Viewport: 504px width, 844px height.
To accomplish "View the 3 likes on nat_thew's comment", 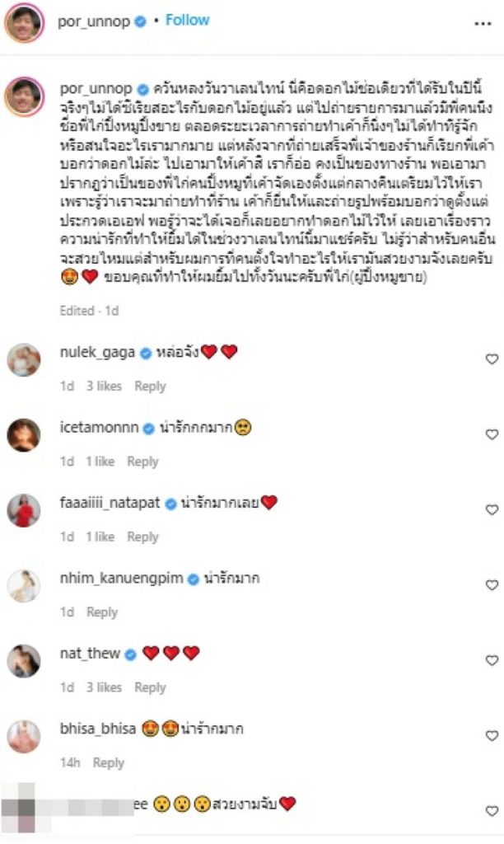I will (x=104, y=687).
